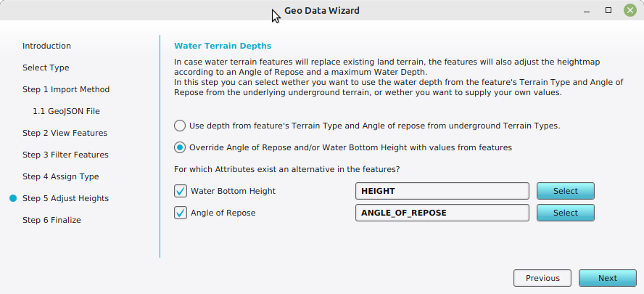Uncheck the Angle of Repose checkbox
This screenshot has height=294, width=644.
[x=181, y=213]
